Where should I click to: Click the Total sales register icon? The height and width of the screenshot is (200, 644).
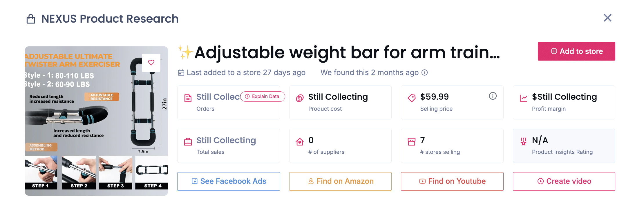[188, 142]
